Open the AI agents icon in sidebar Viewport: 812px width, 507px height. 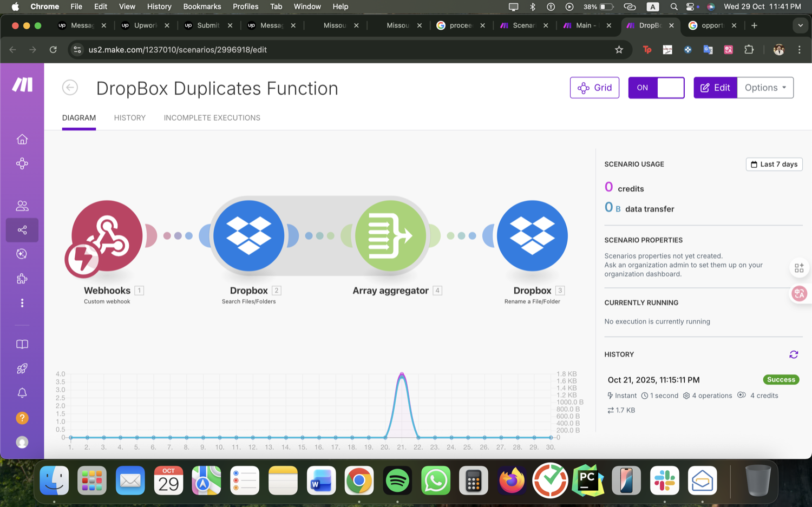[22, 254]
